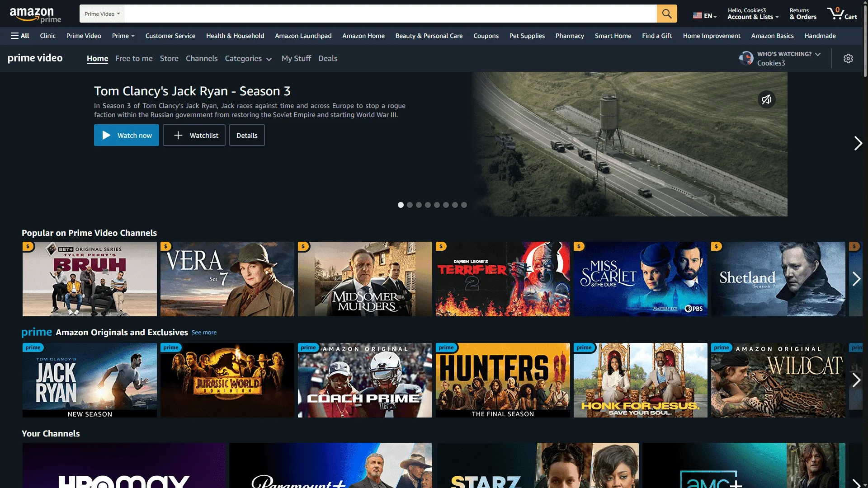Open Midsomer Murders thumbnail
The width and height of the screenshot is (868, 488).
[365, 279]
